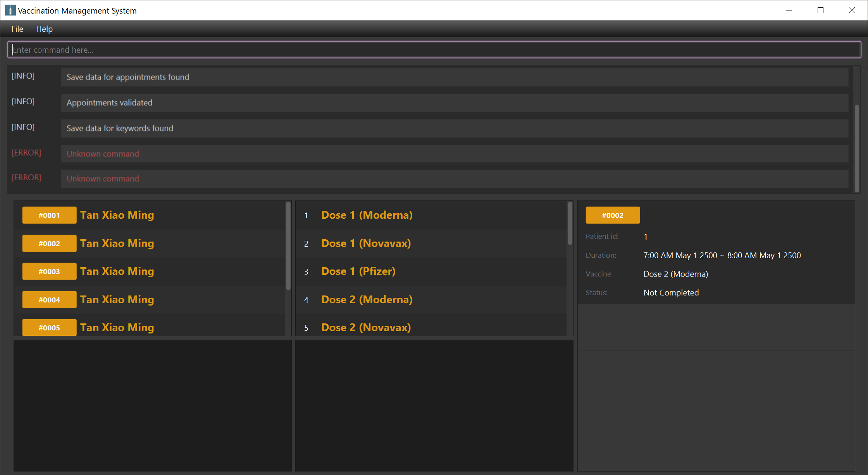
Task: Click the #0003 appointment ID badge
Action: click(x=49, y=271)
